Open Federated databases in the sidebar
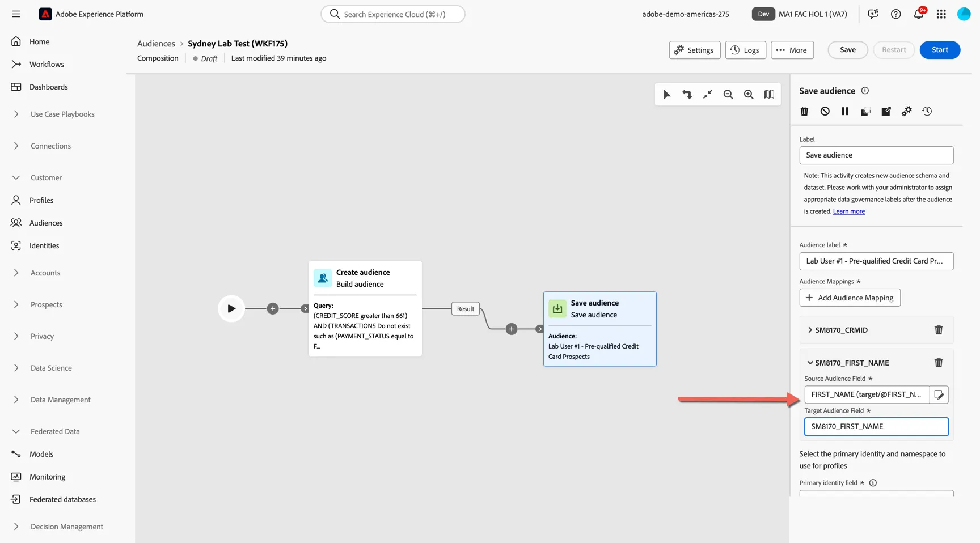This screenshot has width=980, height=543. click(x=62, y=500)
